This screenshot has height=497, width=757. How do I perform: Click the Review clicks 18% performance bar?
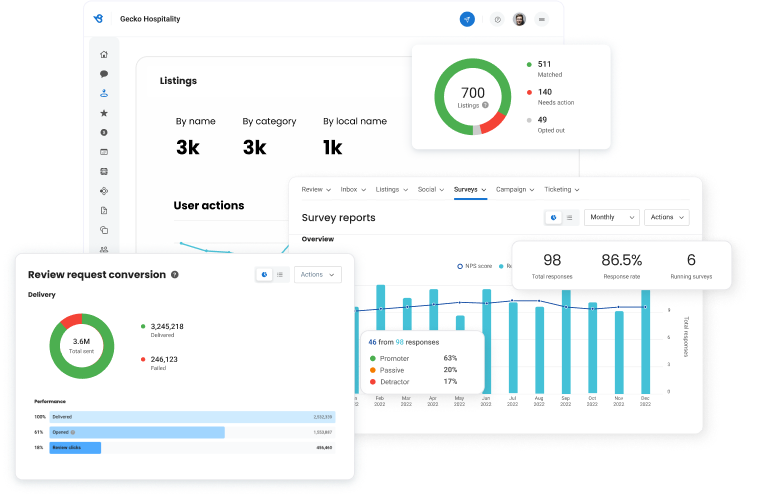click(x=75, y=448)
